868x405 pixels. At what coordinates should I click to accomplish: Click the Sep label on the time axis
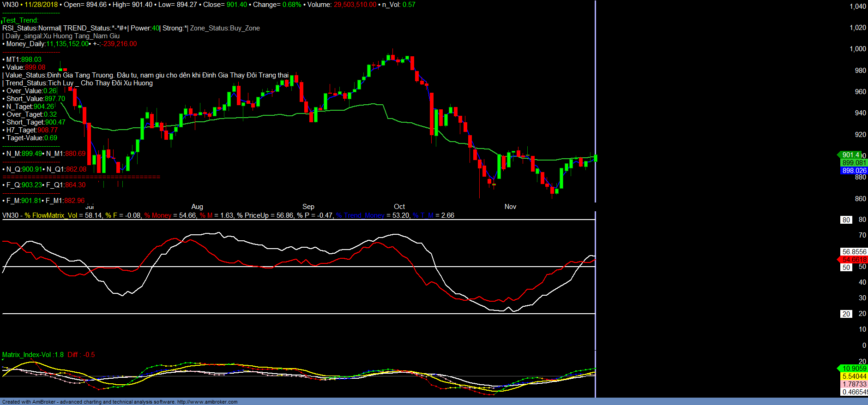(x=308, y=207)
